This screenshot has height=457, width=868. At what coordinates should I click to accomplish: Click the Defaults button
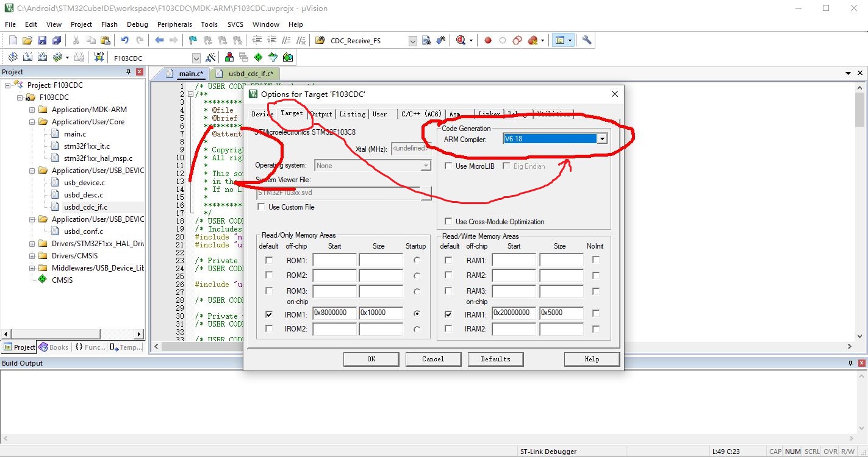click(495, 359)
